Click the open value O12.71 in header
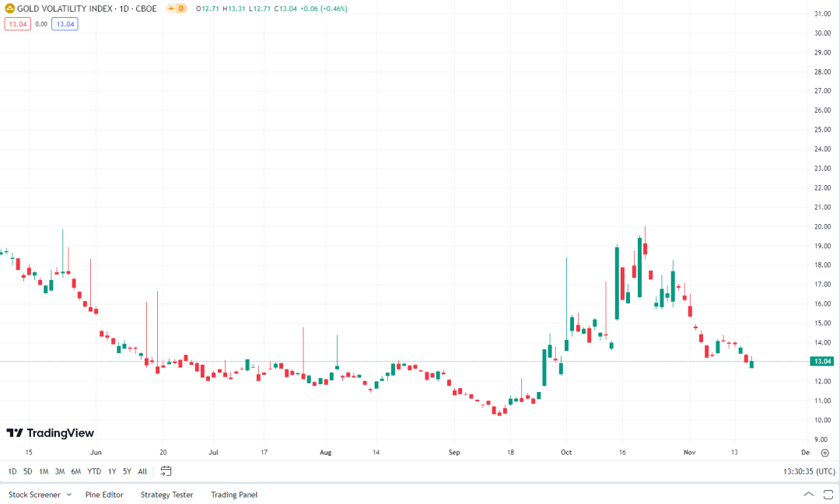Screen dimensions: 840x504 208,9
